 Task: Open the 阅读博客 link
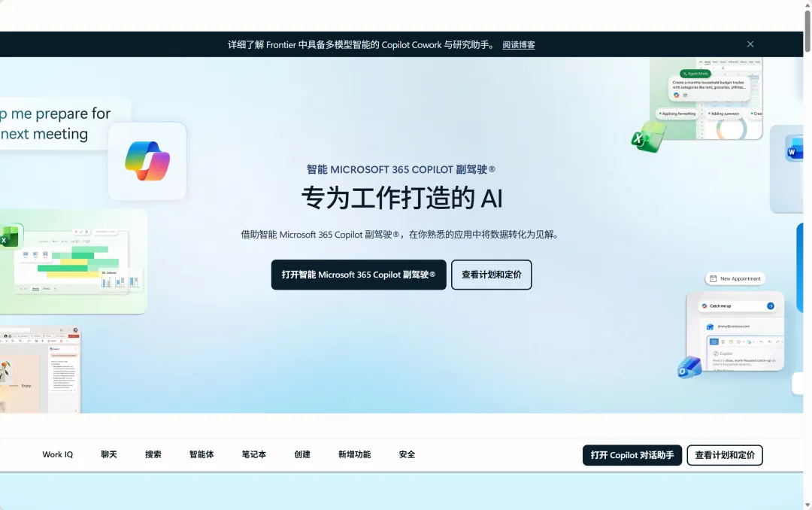[x=518, y=45]
